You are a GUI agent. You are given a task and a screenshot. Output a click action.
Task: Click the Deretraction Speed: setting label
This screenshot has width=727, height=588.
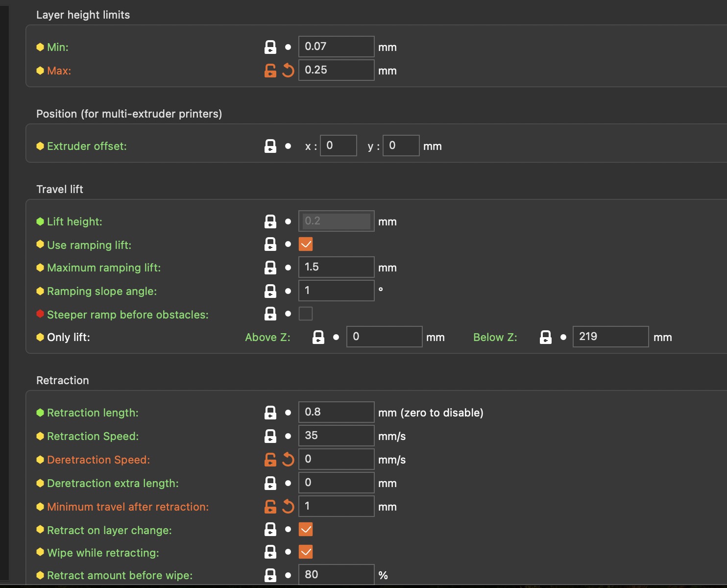click(98, 460)
